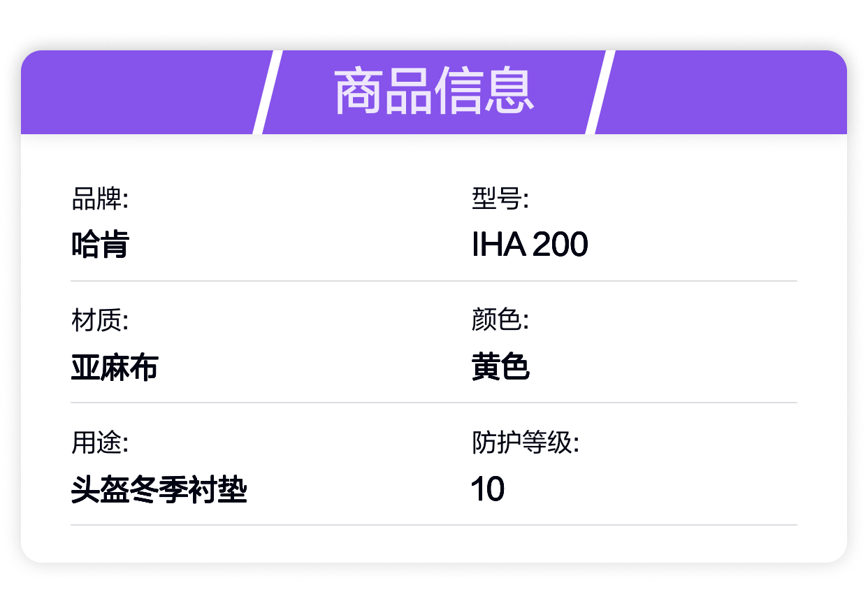Click the color value 黄色

coord(500,367)
